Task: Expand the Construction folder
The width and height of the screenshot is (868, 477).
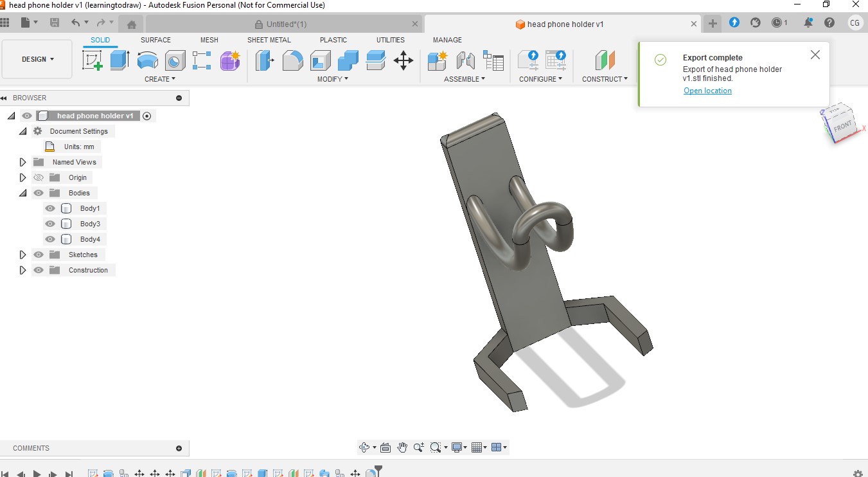Action: (22, 270)
